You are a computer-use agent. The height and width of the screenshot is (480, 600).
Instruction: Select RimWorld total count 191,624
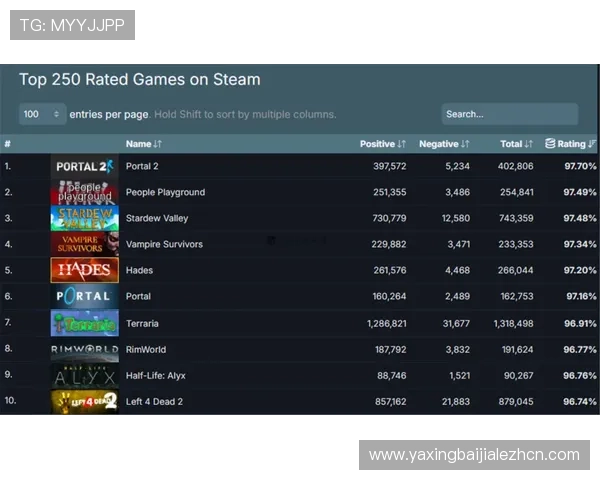pos(517,349)
